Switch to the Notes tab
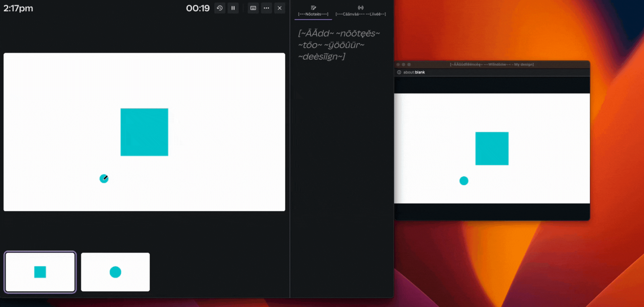The height and width of the screenshot is (307, 644). tap(313, 11)
